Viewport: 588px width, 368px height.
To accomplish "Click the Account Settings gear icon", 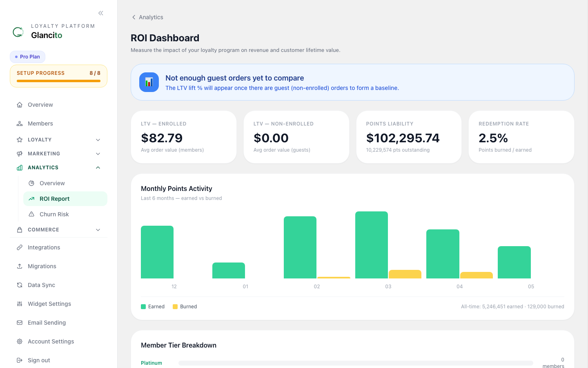I will (20, 341).
